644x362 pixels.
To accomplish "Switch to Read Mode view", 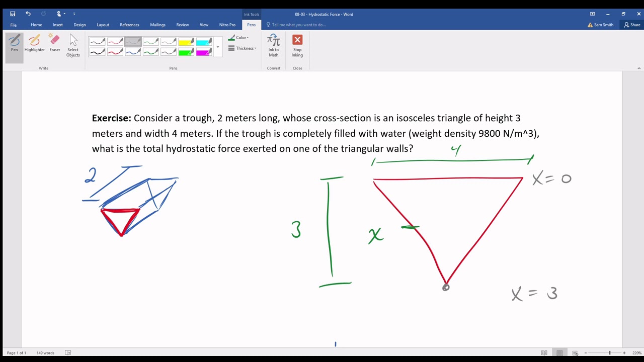I will [x=544, y=353].
